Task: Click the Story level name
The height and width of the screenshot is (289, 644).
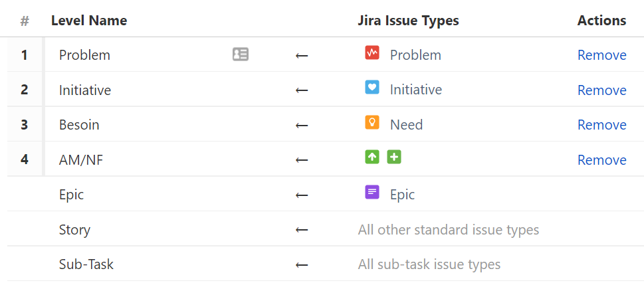Action: tap(74, 229)
